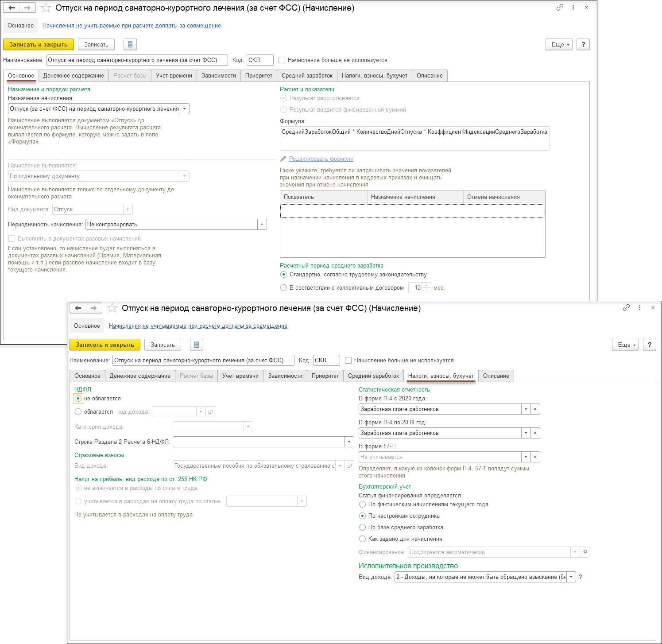
Task: Click Код field in upper window
Action: coord(260,60)
